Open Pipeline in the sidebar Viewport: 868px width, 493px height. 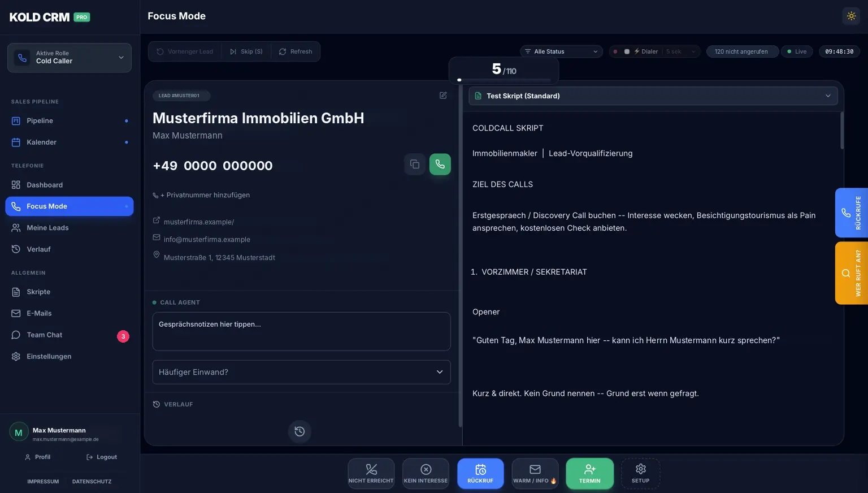coord(70,120)
